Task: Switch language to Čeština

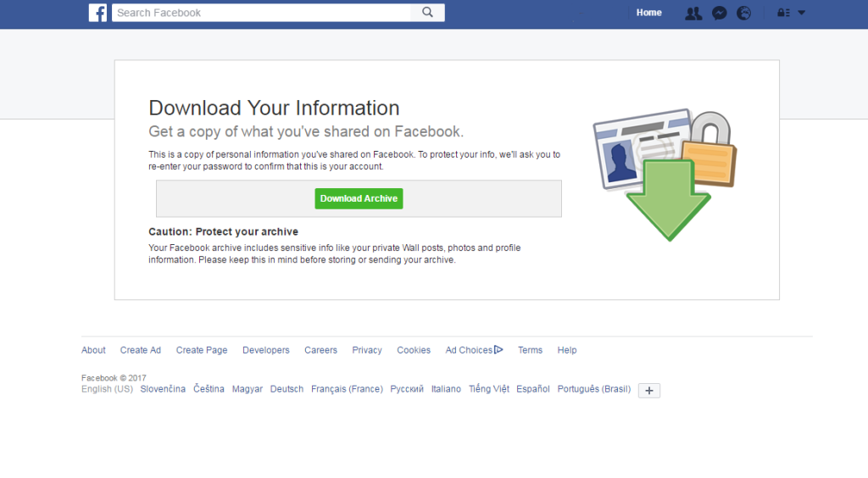Action: click(x=209, y=389)
